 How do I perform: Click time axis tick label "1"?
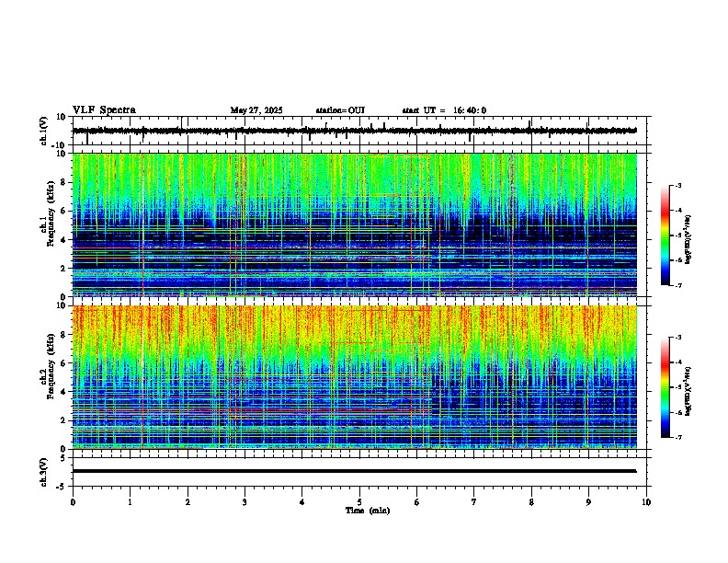(130, 502)
